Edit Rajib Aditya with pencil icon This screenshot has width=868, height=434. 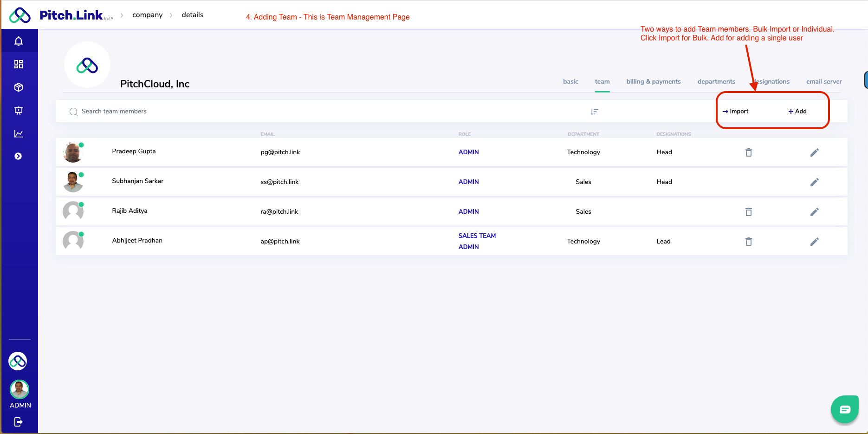click(815, 212)
